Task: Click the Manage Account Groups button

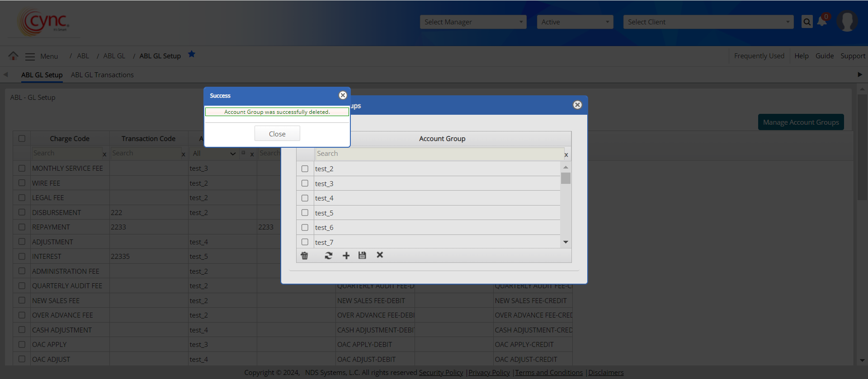Action: pos(801,122)
